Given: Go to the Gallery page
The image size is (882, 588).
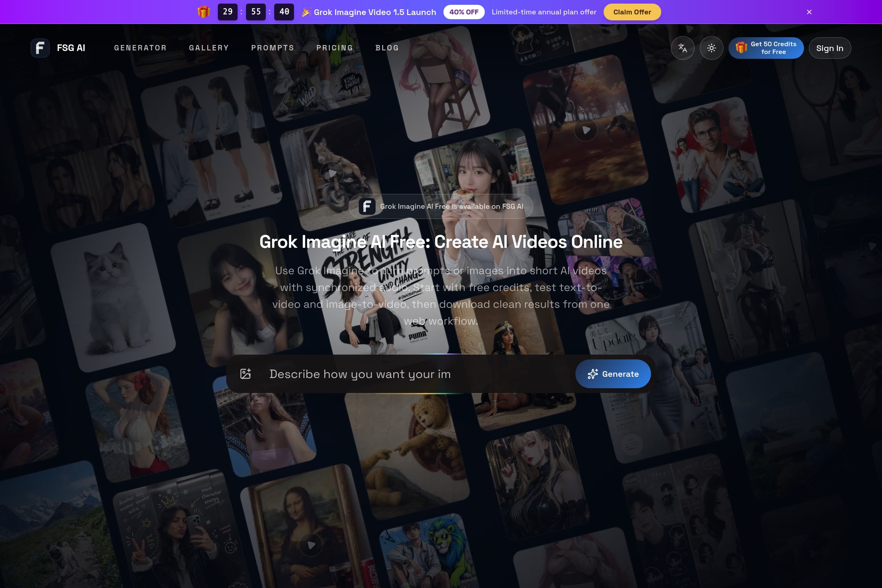Looking at the screenshot, I should click(x=209, y=48).
